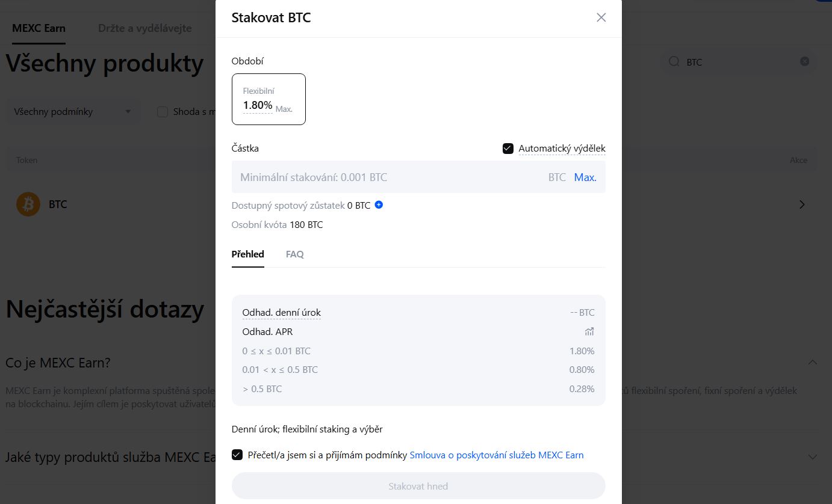Collapse the Co je MEXC Earn? section
This screenshot has width=832, height=504.
coord(813,362)
